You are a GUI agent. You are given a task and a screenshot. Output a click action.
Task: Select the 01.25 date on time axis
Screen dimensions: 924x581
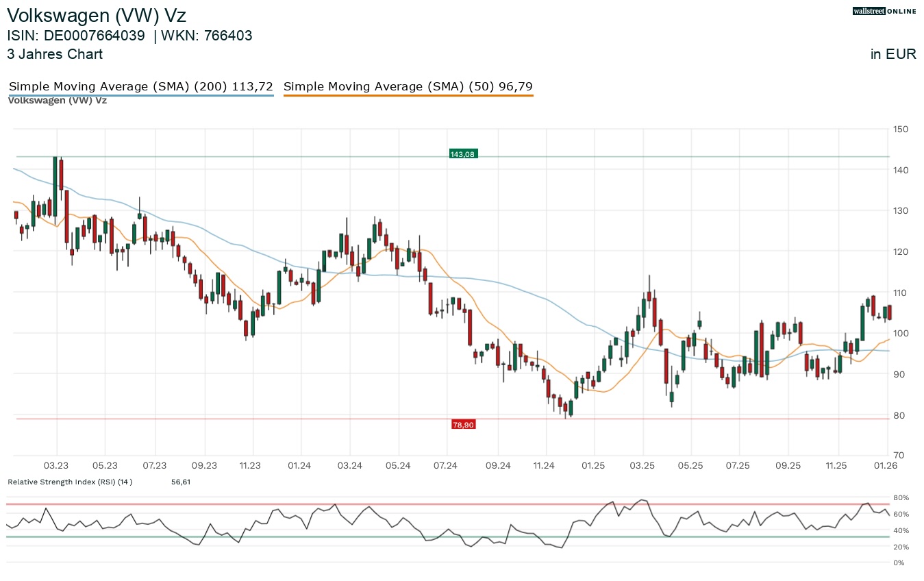pyautogui.click(x=593, y=466)
